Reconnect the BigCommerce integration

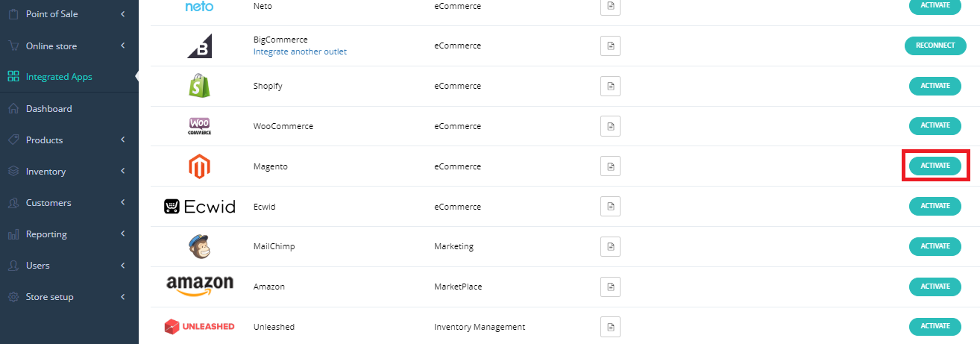(935, 46)
